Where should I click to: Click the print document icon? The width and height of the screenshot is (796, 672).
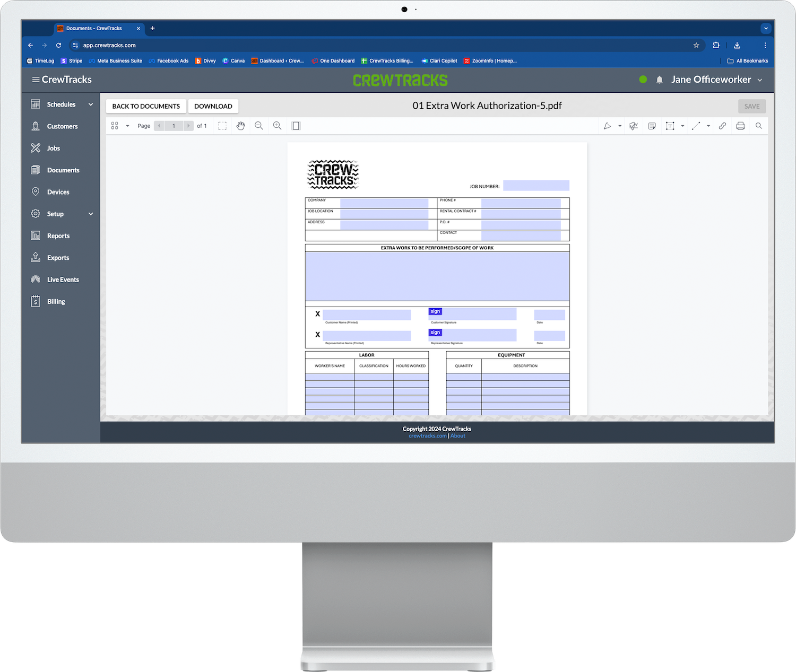740,126
